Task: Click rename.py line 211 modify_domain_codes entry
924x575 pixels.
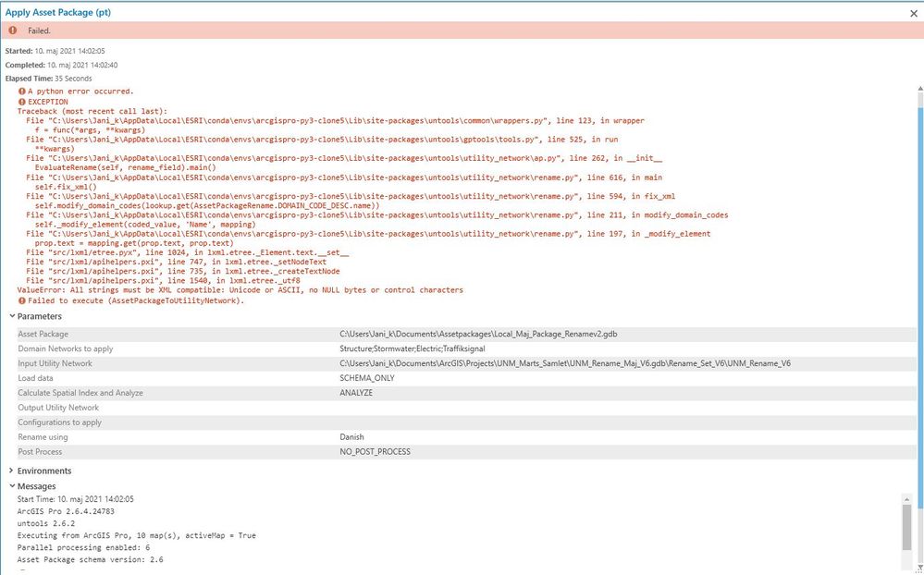Action: pyautogui.click(x=377, y=215)
